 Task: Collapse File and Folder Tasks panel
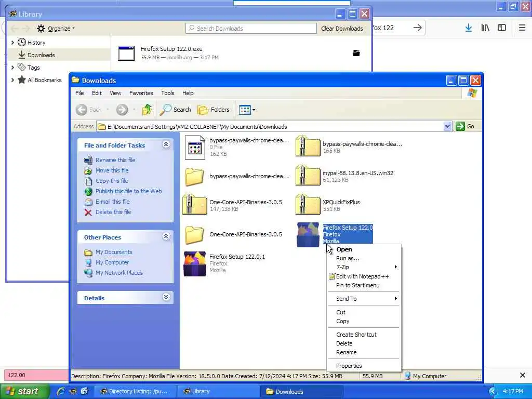pyautogui.click(x=166, y=144)
